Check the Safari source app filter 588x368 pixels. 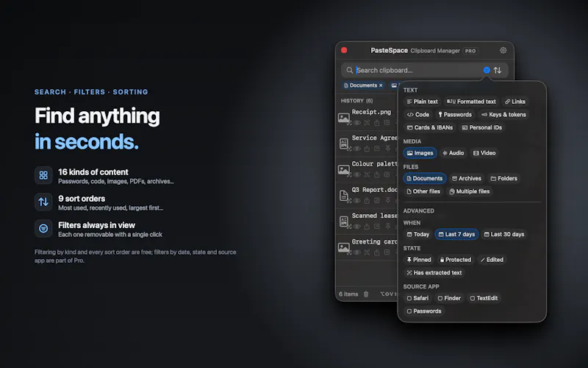coord(417,298)
